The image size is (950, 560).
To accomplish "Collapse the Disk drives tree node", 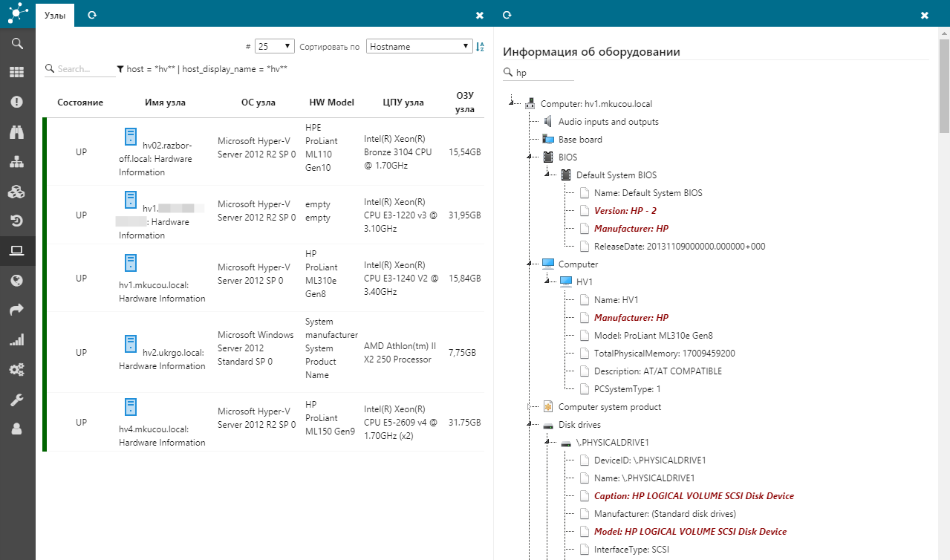I will [x=530, y=425].
